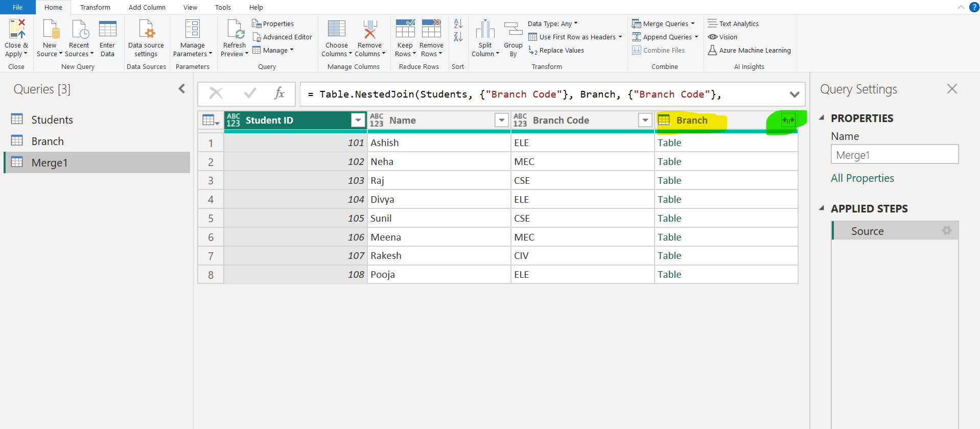
Task: Select the Students query
Action: pos(52,120)
